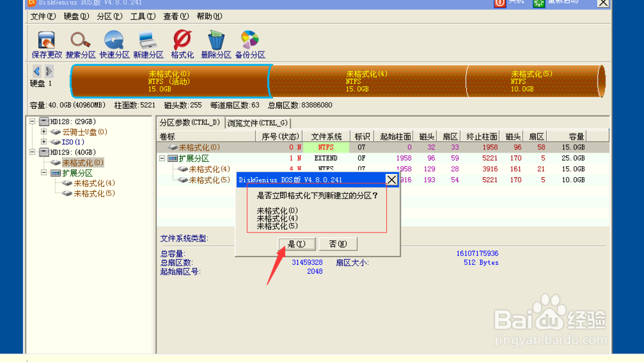Select HD128: (29GB) disk in tree
The width and height of the screenshot is (644, 362).
73,122
